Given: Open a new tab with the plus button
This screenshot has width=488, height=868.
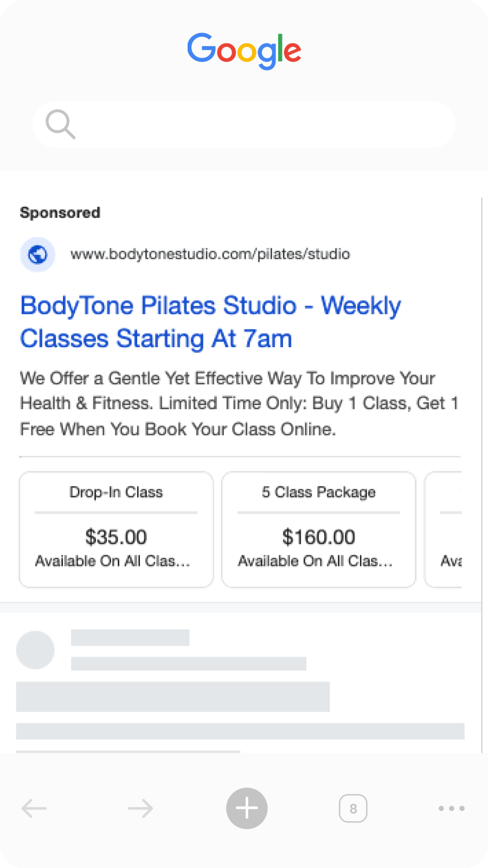Looking at the screenshot, I should pos(247,808).
